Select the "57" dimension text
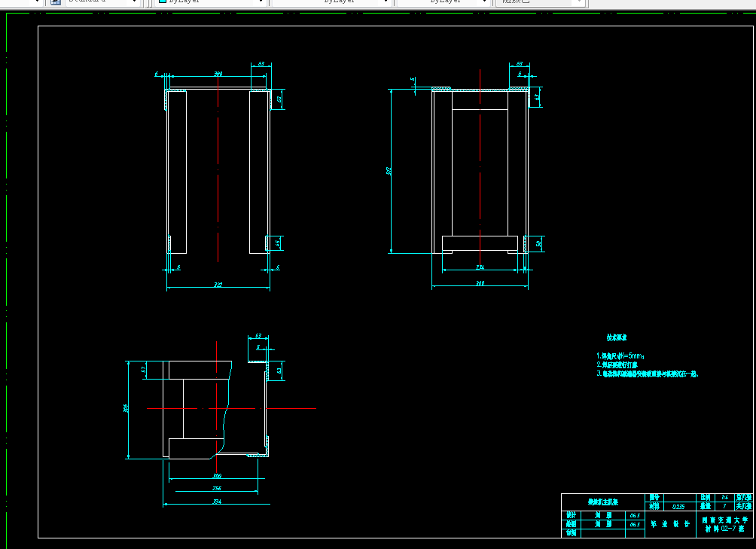Screen dimensions: 756x549 [x=143, y=370]
